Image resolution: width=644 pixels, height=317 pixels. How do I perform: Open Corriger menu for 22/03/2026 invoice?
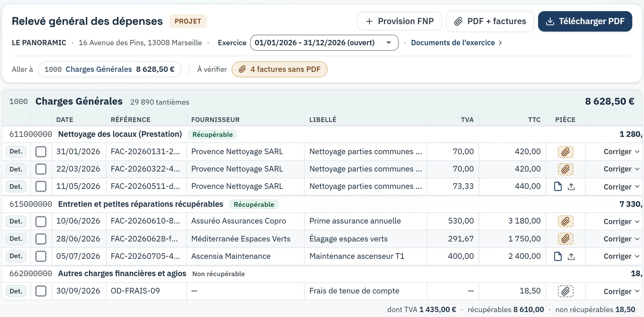pos(621,169)
